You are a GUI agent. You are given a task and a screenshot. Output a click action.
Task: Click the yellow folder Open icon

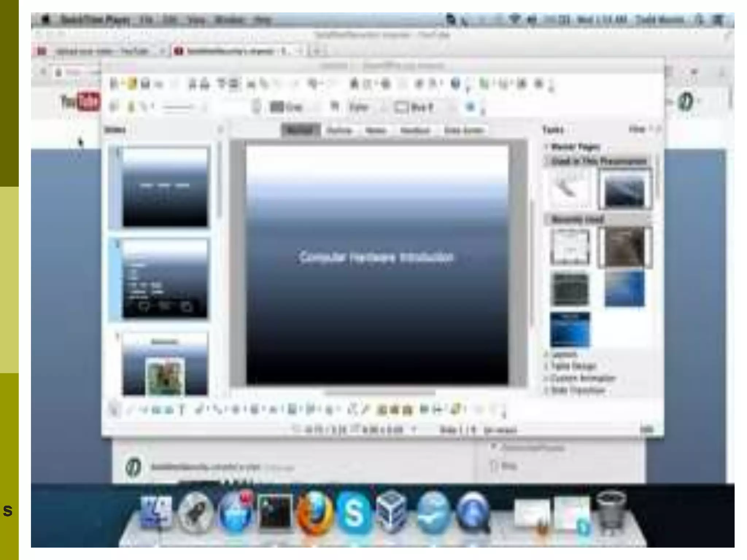[132, 84]
